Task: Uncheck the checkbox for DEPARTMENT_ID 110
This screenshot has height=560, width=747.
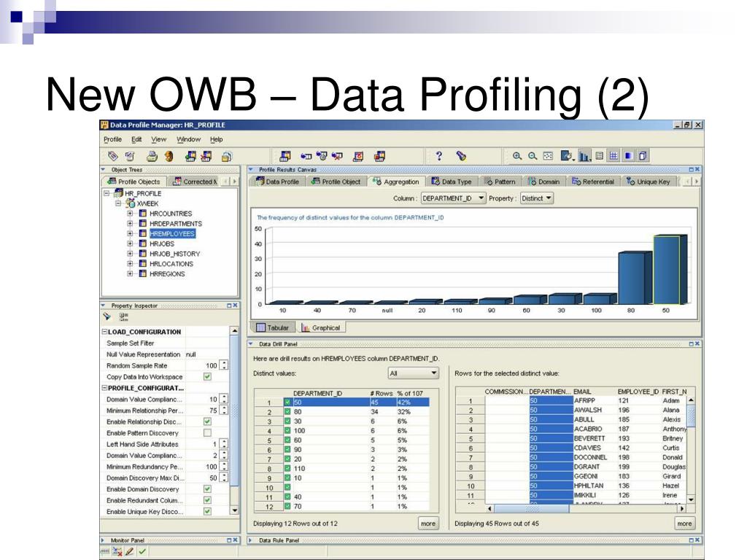Action: pos(287,469)
